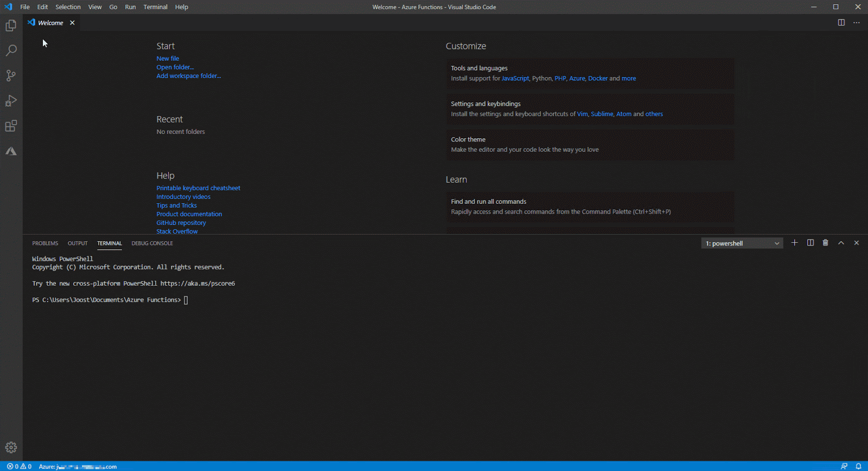Create a new terminal with plus icon
This screenshot has height=471, width=868.
(x=795, y=243)
